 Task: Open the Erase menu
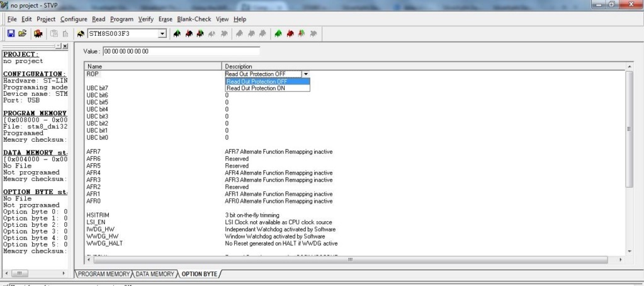click(x=165, y=19)
